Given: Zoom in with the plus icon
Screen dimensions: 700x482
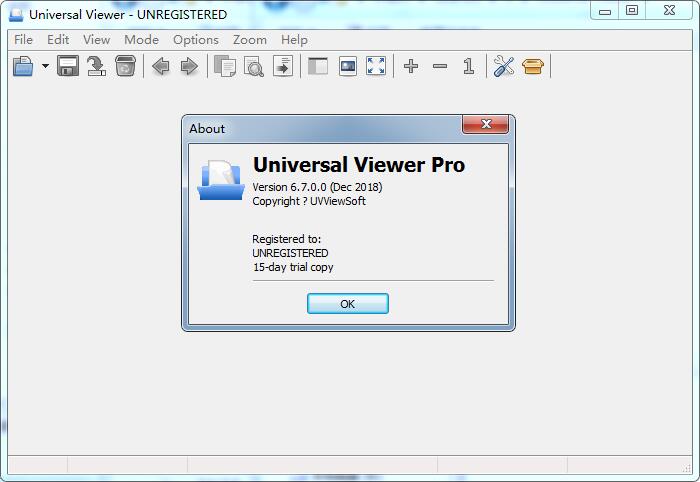Looking at the screenshot, I should [x=411, y=66].
